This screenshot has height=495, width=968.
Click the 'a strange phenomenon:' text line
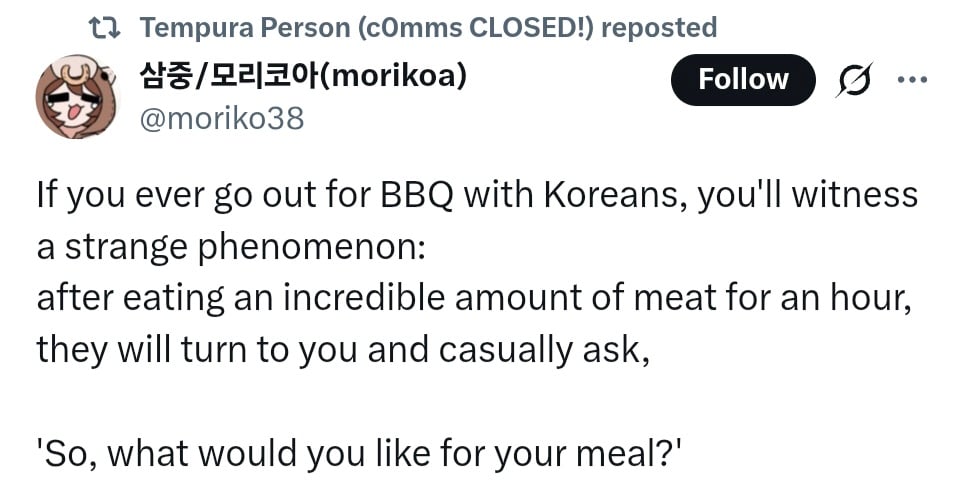point(231,248)
